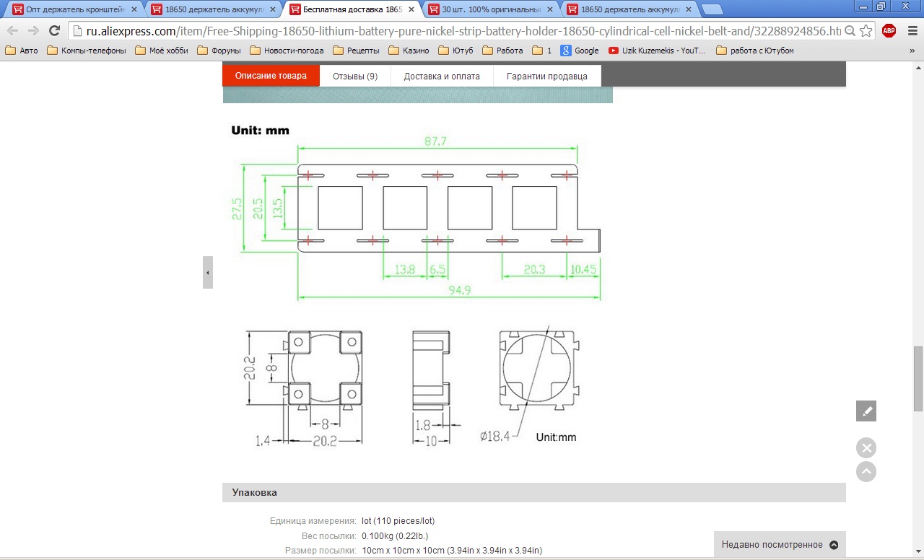Click the browser back arrow
Image resolution: width=924 pixels, height=560 pixels.
12,30
